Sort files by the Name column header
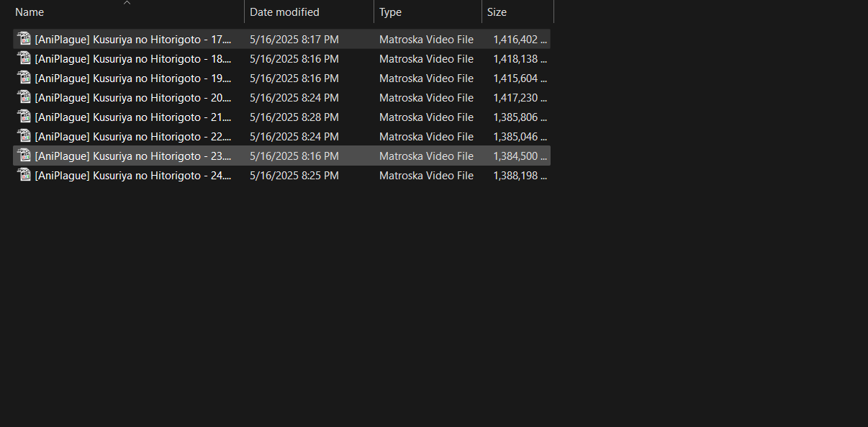Screen dimensions: 868x427 point(127,12)
